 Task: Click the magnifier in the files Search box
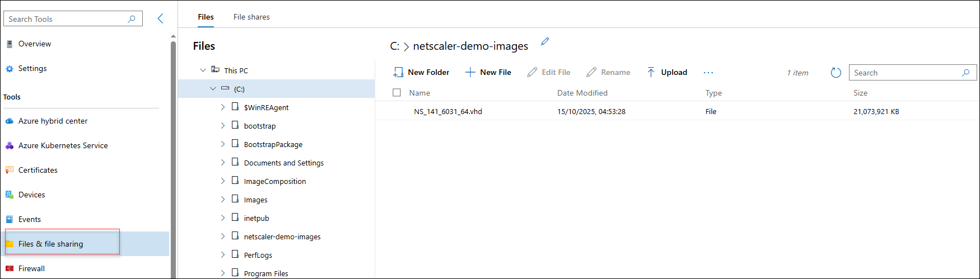[965, 73]
